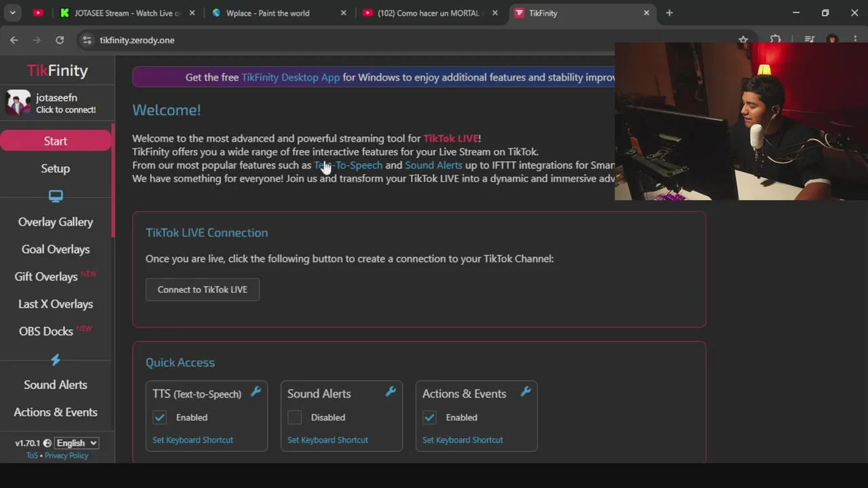
Task: Click the monitor icon in sidebar
Action: point(56,196)
